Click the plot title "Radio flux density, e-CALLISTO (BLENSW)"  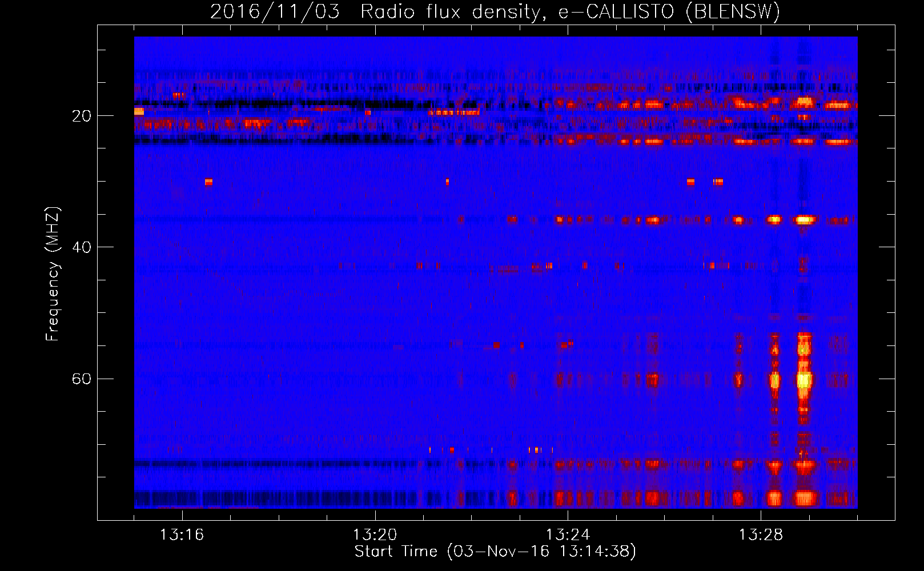(x=570, y=12)
